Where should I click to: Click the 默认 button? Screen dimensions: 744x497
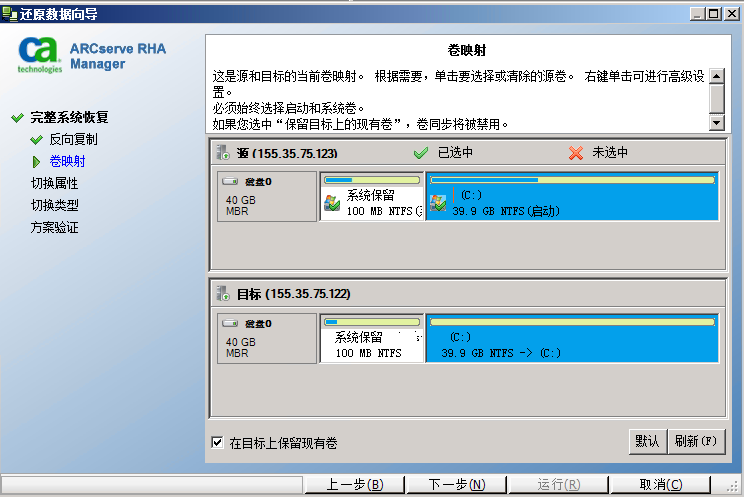(x=648, y=441)
